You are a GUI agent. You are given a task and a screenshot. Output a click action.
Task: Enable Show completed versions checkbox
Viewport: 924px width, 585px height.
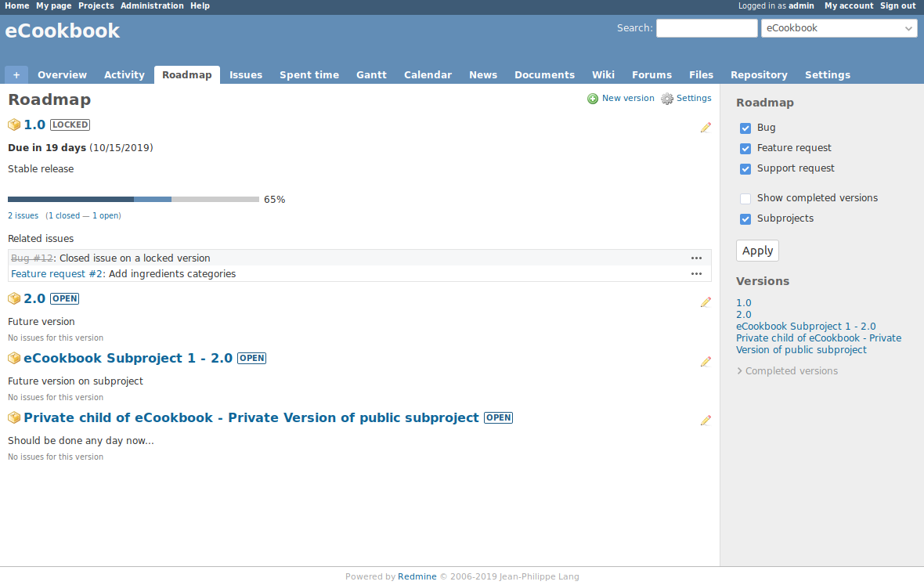coord(745,199)
